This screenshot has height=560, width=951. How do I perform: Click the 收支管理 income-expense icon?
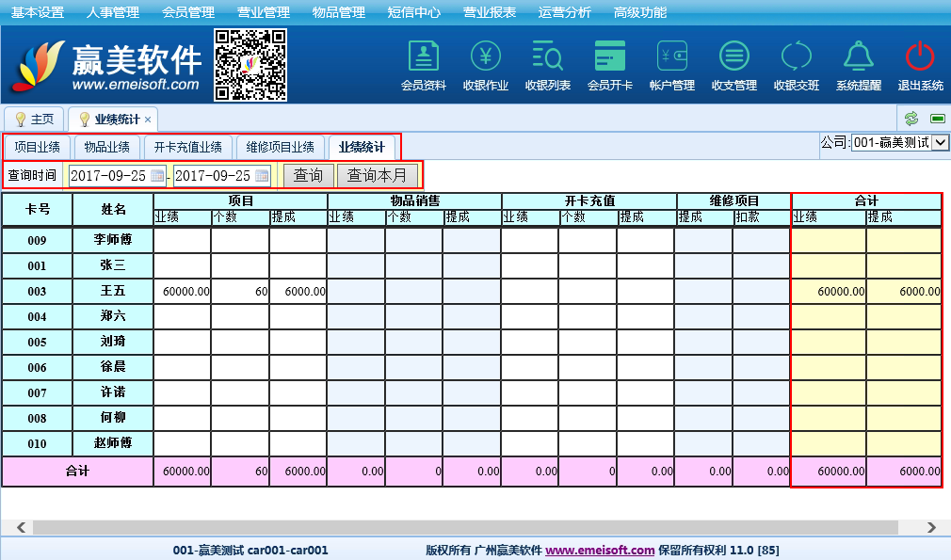pos(733,57)
